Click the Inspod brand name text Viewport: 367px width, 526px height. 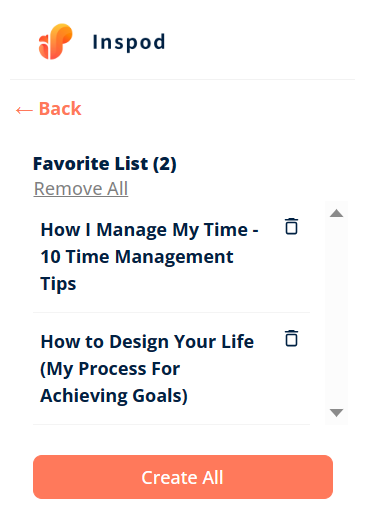(129, 42)
